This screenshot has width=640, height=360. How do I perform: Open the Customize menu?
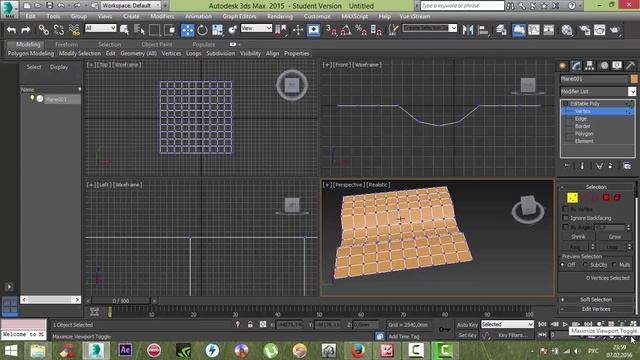pyautogui.click(x=317, y=16)
